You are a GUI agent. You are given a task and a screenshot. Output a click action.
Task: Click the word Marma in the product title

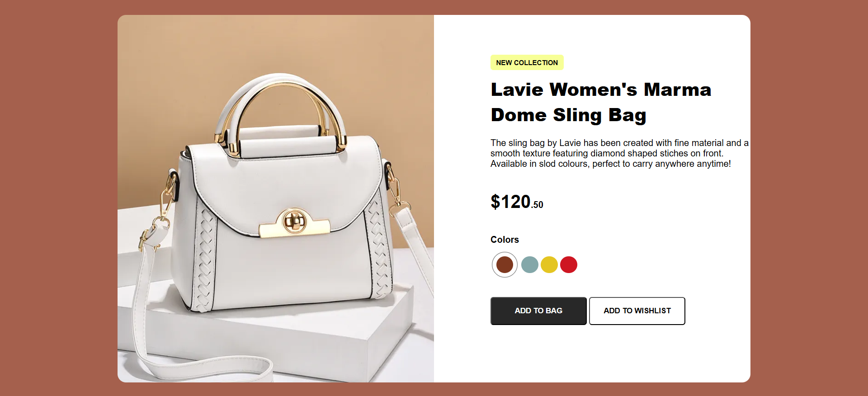tap(678, 90)
